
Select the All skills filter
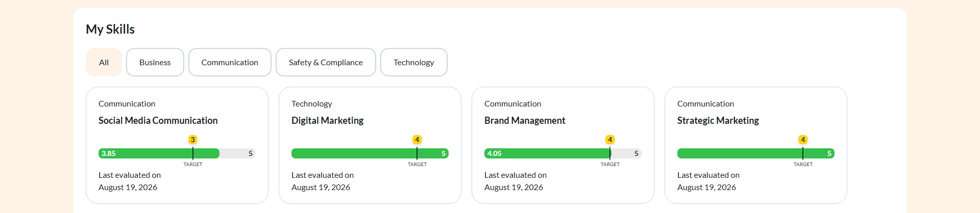pos(104,62)
